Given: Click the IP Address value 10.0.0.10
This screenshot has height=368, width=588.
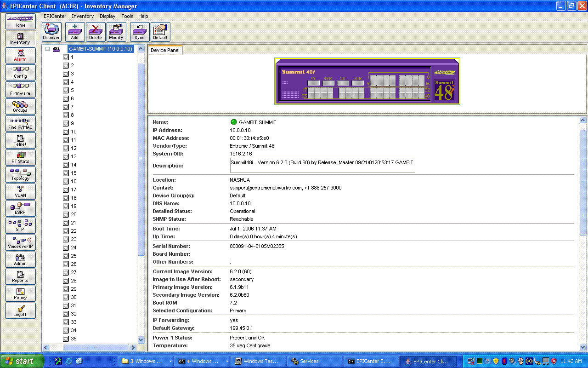Looking at the screenshot, I should pyautogui.click(x=240, y=130).
